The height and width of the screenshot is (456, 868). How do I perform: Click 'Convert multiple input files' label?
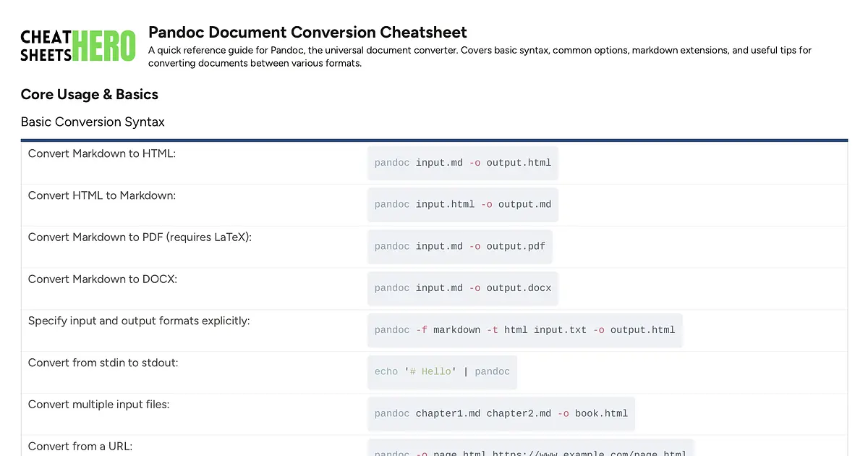click(98, 405)
